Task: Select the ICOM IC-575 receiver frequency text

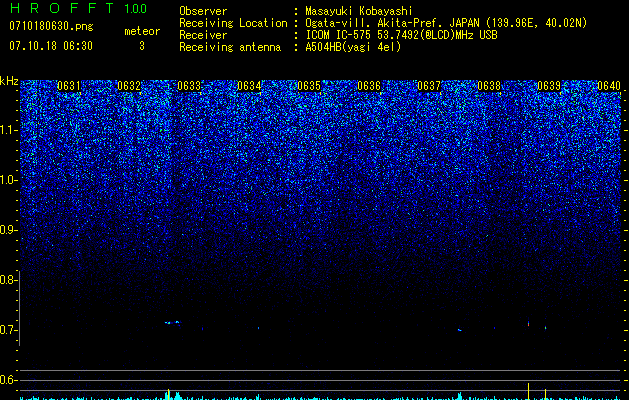Action: pyautogui.click(x=401, y=35)
